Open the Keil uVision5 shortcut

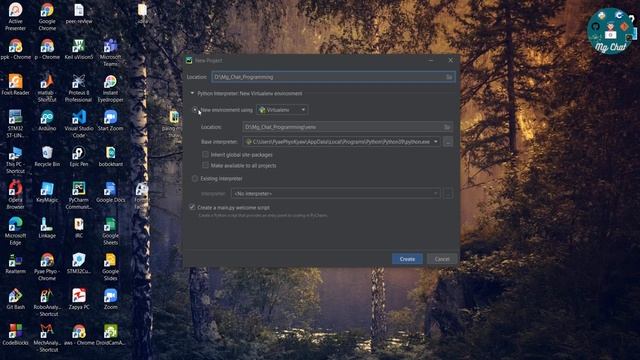pos(79,49)
